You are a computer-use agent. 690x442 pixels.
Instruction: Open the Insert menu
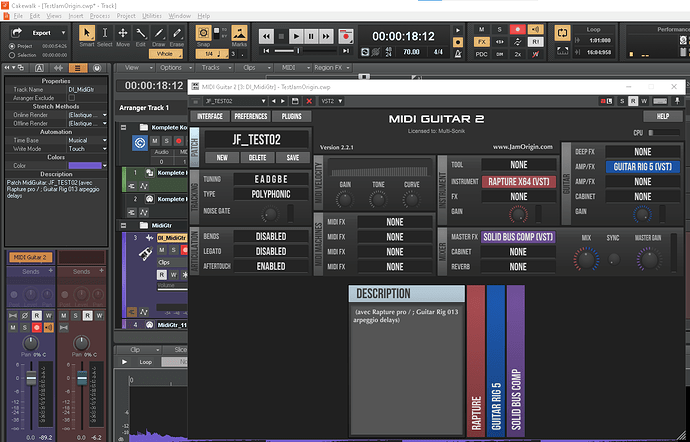tap(76, 16)
